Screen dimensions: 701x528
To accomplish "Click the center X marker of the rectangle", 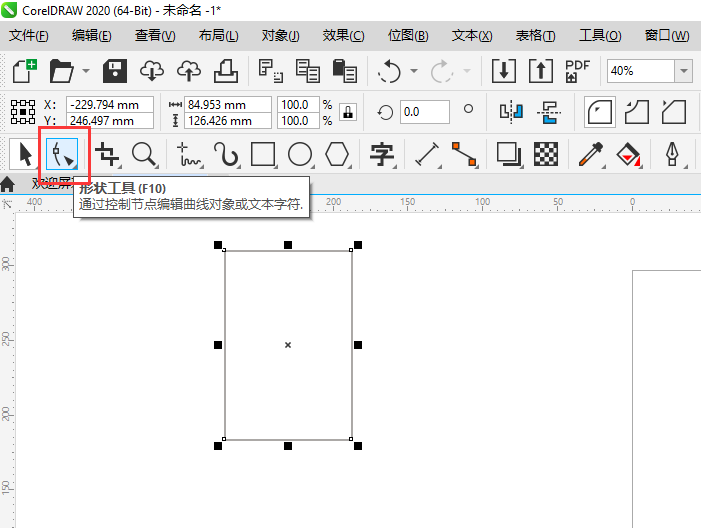I will click(288, 345).
